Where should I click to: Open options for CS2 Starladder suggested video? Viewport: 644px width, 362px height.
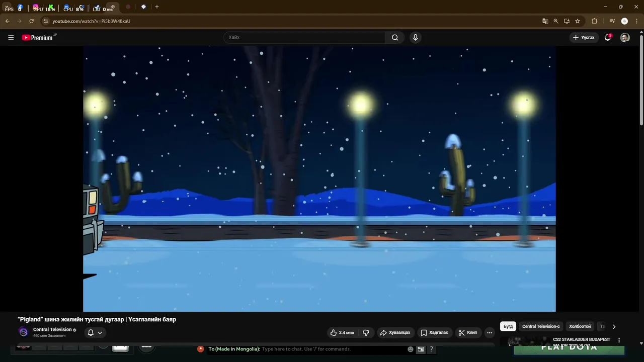619,340
